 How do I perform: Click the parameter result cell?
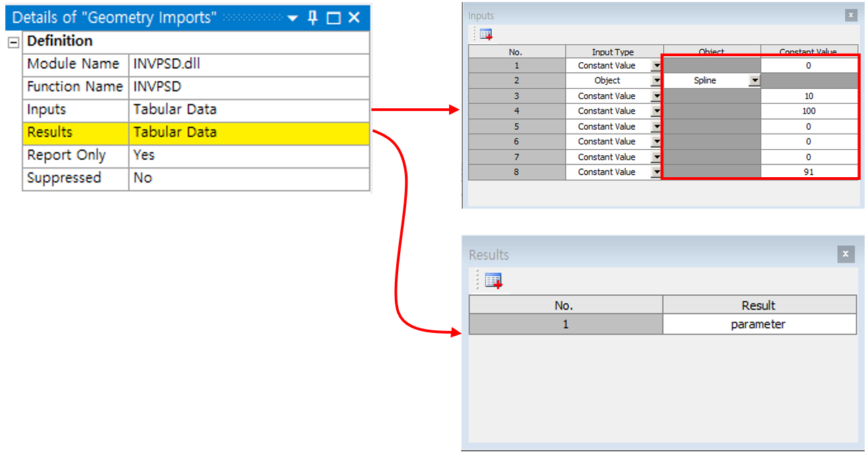[x=758, y=324]
